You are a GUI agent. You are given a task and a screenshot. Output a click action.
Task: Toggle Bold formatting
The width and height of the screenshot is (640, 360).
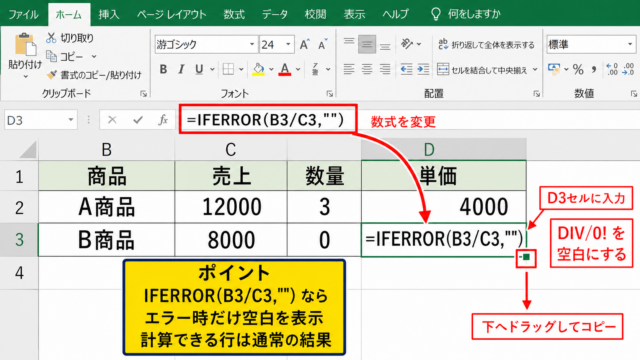pos(163,69)
